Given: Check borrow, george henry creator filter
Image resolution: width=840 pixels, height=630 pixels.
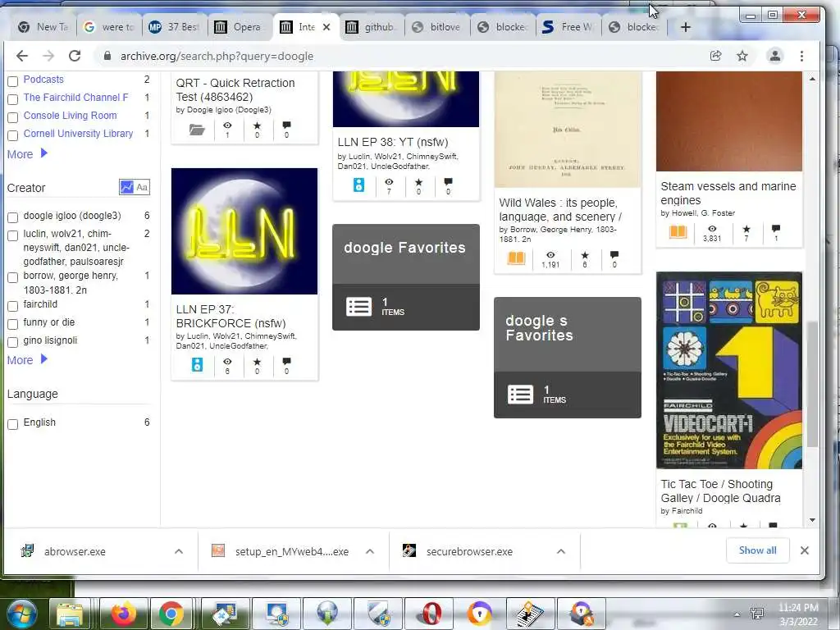Looking at the screenshot, I should 13,277.
